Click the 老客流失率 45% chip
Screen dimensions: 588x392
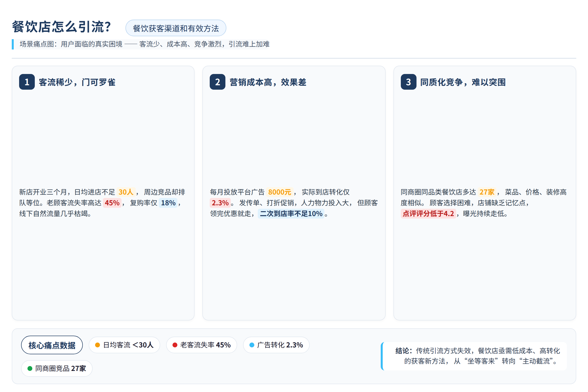pyautogui.click(x=201, y=345)
